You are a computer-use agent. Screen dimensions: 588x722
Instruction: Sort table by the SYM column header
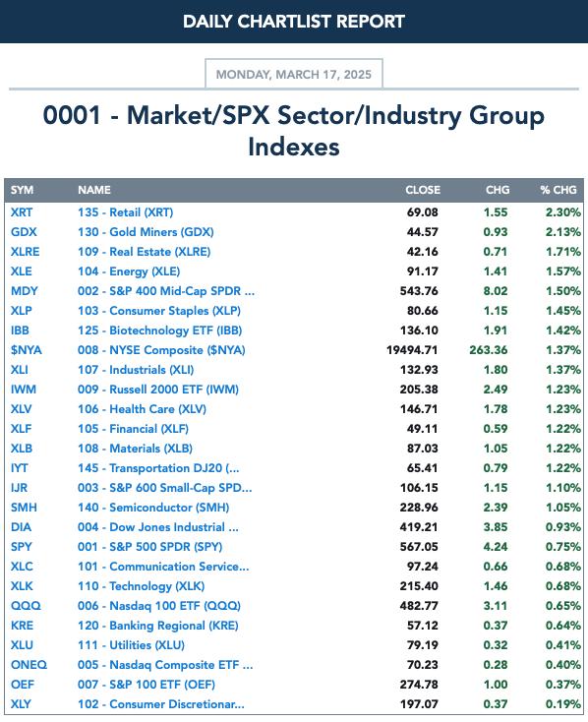[x=22, y=190]
